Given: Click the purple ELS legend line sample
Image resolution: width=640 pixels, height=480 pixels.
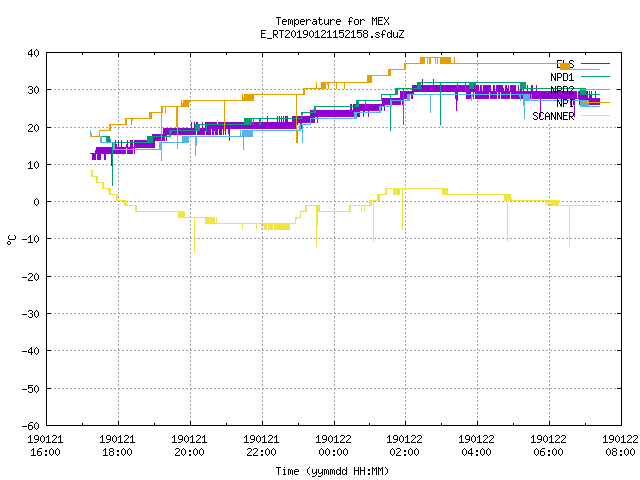Looking at the screenshot, I should 596,64.
